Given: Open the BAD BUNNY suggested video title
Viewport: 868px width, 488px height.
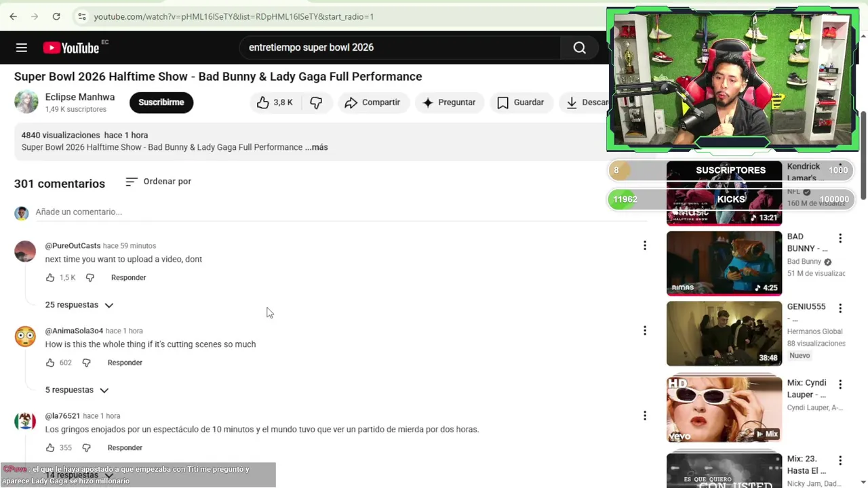Looking at the screenshot, I should tap(807, 243).
